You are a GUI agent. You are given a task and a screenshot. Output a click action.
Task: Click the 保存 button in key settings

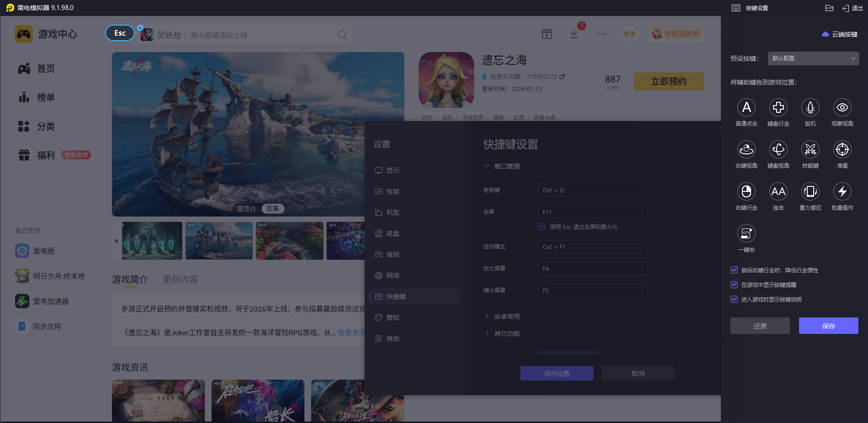[x=829, y=326]
